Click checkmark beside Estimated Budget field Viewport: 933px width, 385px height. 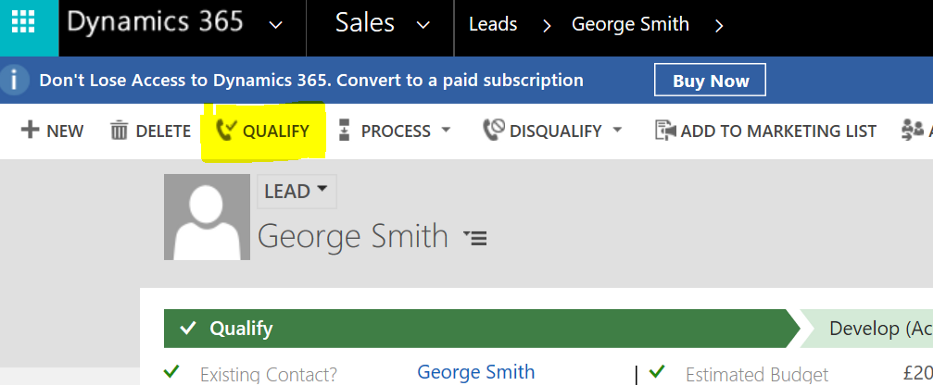657,372
